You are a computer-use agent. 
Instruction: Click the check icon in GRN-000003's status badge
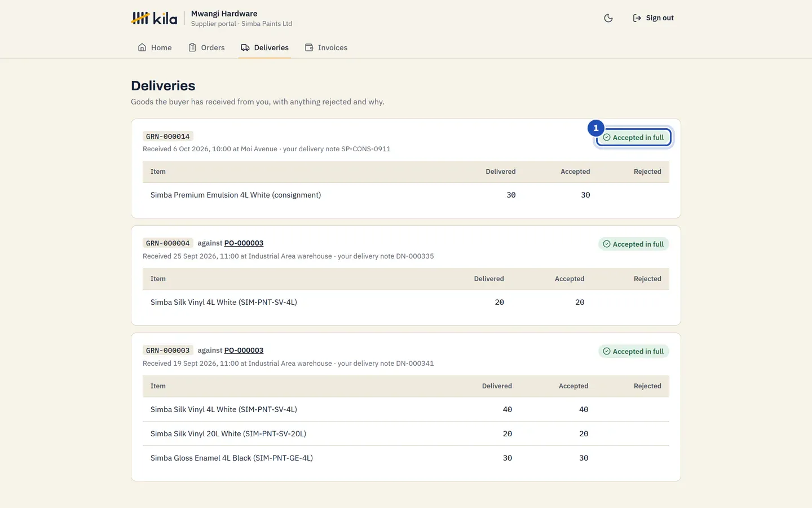pos(607,352)
